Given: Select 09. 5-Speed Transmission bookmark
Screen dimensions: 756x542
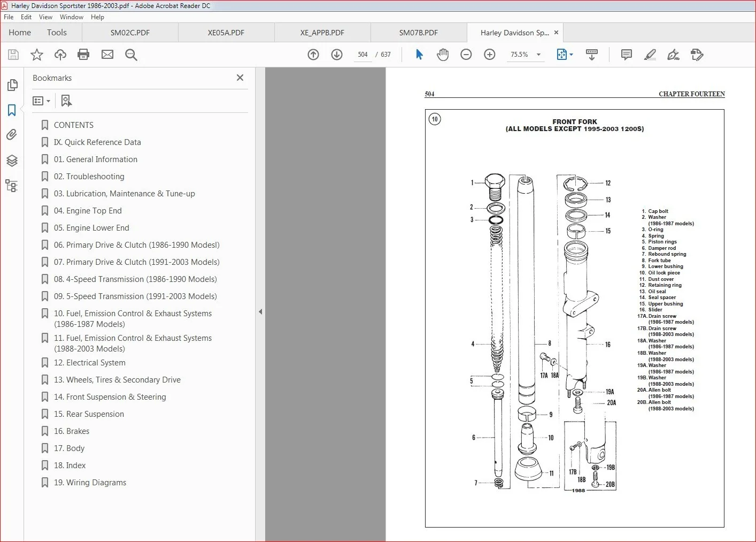Looking at the screenshot, I should click(135, 296).
